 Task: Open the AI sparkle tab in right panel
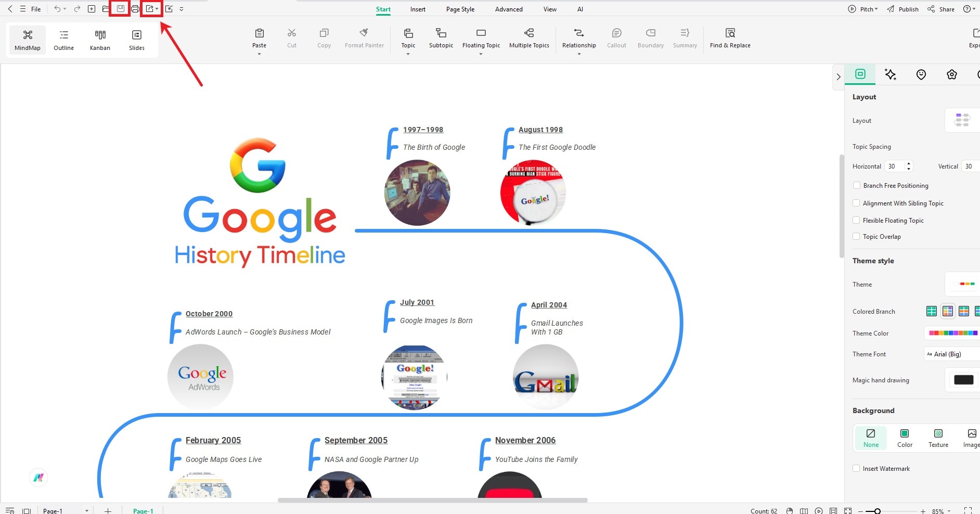[x=891, y=74]
